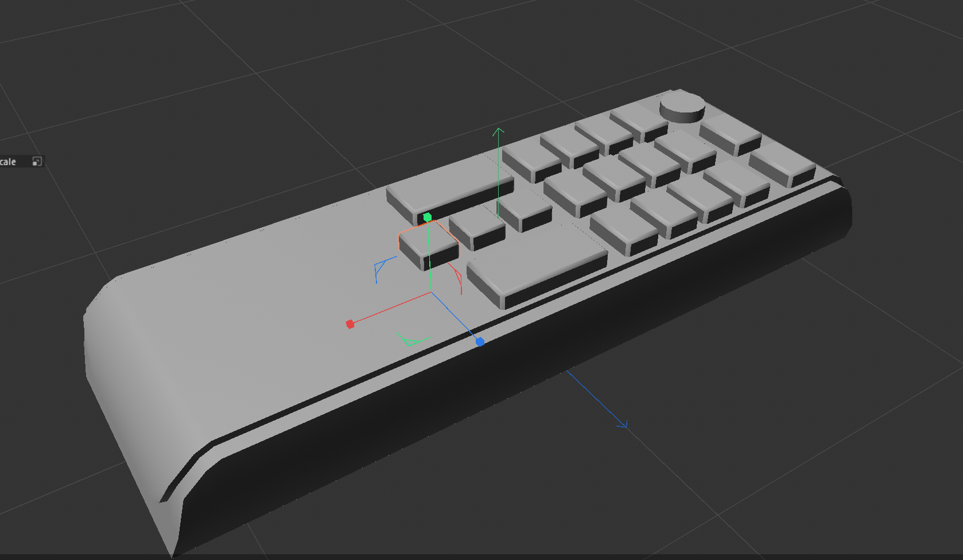Click the blue rotation band near the gizmo
Viewport: 963px width, 560px height.
point(380,269)
